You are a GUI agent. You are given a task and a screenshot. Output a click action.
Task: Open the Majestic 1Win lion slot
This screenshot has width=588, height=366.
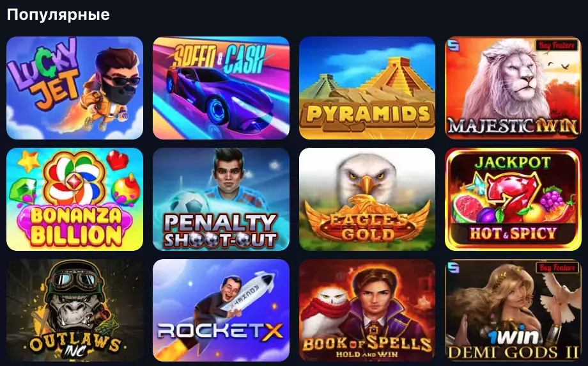513,88
